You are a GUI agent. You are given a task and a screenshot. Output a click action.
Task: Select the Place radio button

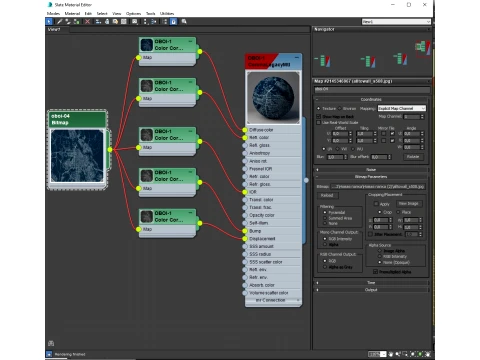pos(398,212)
